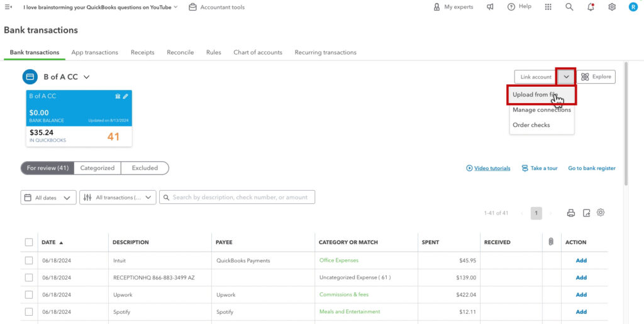Click page number 1 button
Image resolution: width=644 pixels, height=324 pixels.
pyautogui.click(x=536, y=213)
